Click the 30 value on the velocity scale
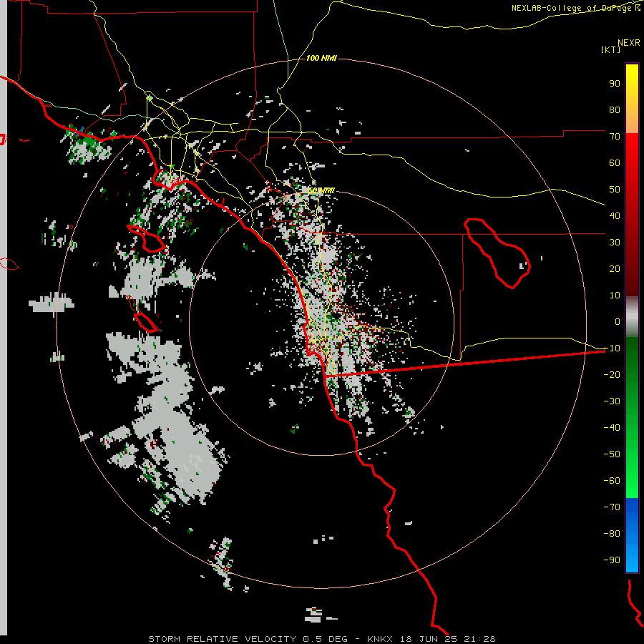This screenshot has width=644, height=644. click(615, 243)
